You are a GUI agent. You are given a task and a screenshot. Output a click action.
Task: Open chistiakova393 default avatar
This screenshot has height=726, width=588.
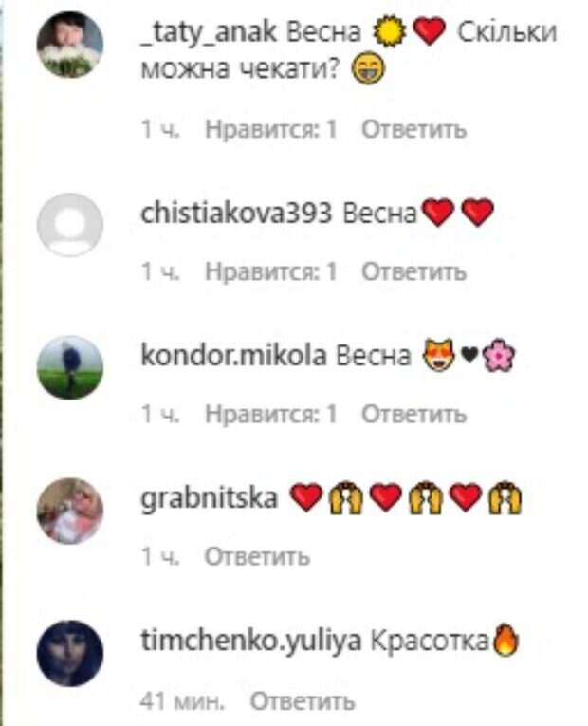[70, 225]
